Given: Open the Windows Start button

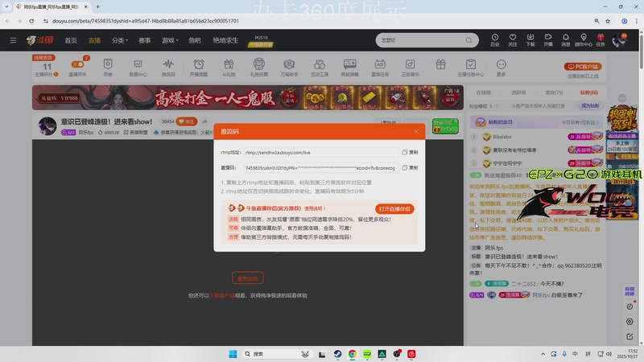Looking at the screenshot, I should tap(233, 354).
